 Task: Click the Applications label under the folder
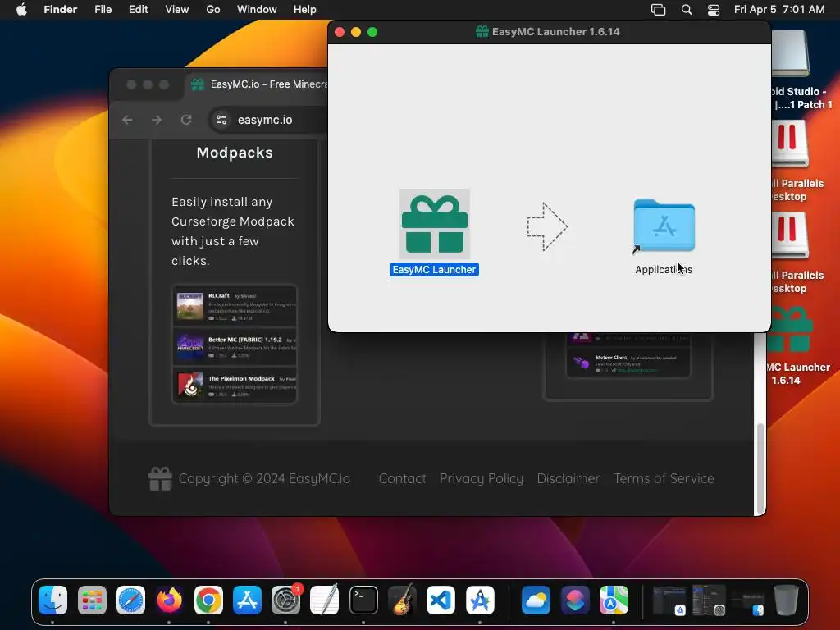coord(664,269)
